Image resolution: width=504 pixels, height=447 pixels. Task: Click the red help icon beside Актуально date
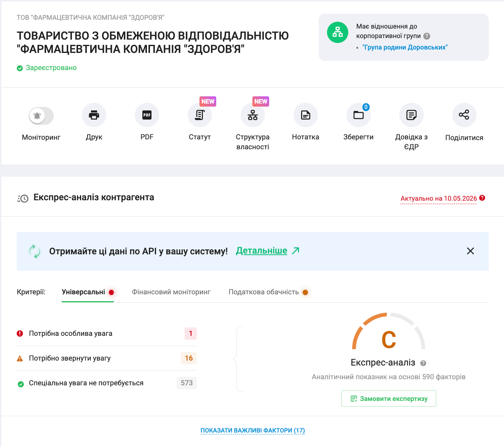point(482,198)
